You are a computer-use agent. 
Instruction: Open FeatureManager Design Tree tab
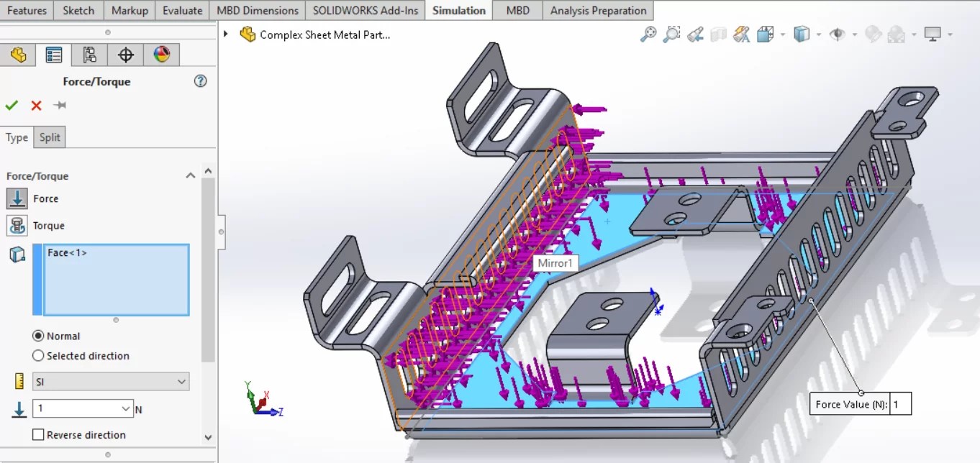pos(18,55)
